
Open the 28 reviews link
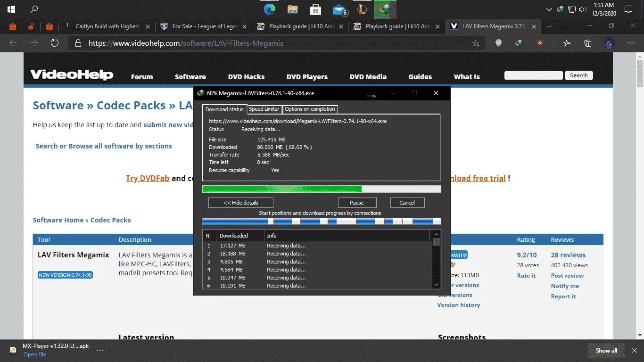click(568, 255)
